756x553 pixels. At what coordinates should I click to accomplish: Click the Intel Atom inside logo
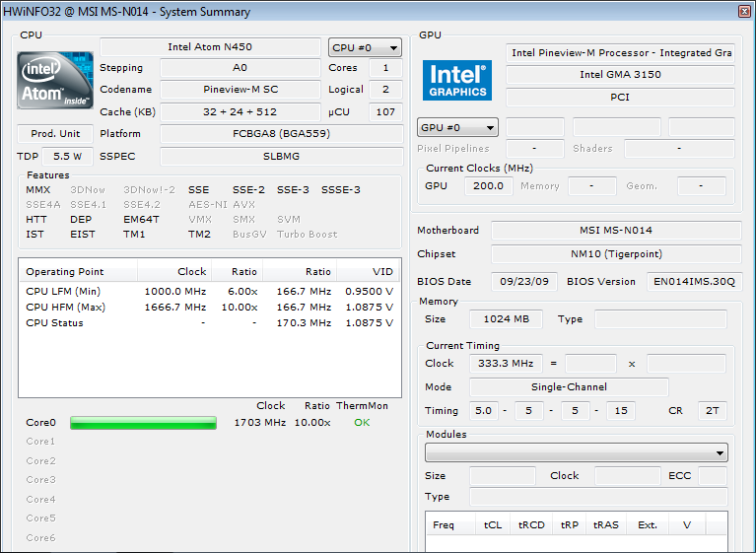click(x=55, y=80)
